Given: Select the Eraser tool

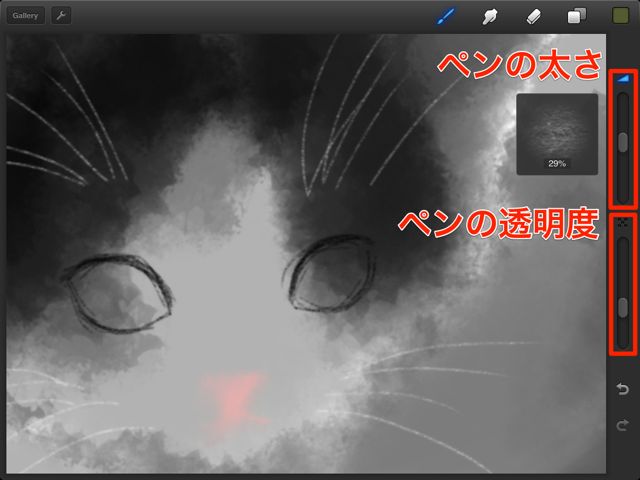Looking at the screenshot, I should point(533,17).
